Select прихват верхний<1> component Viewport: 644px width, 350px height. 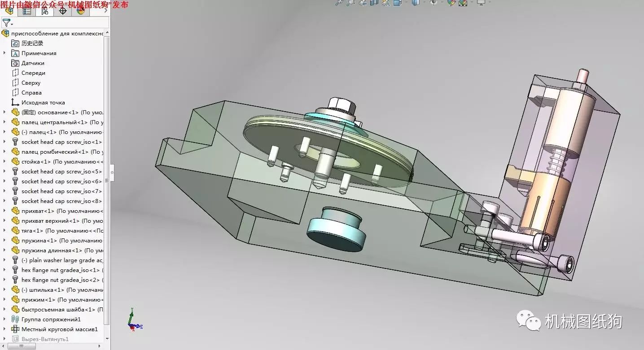click(62, 221)
